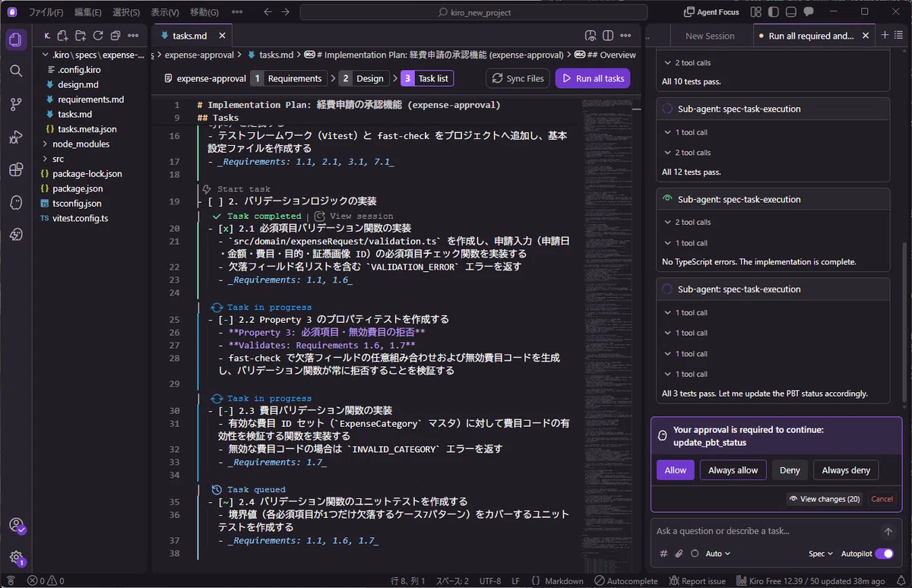Refresh the file explorer

pyautogui.click(x=98, y=36)
